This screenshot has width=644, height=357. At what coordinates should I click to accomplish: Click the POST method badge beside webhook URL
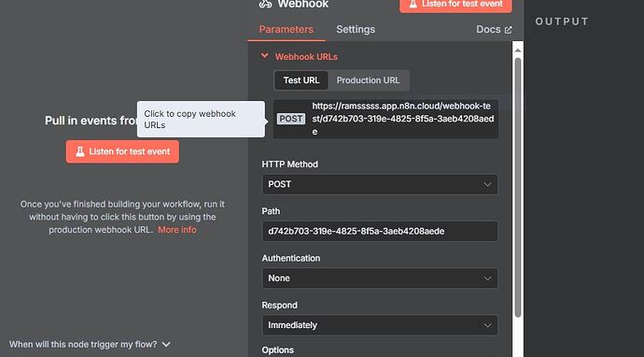pos(291,119)
